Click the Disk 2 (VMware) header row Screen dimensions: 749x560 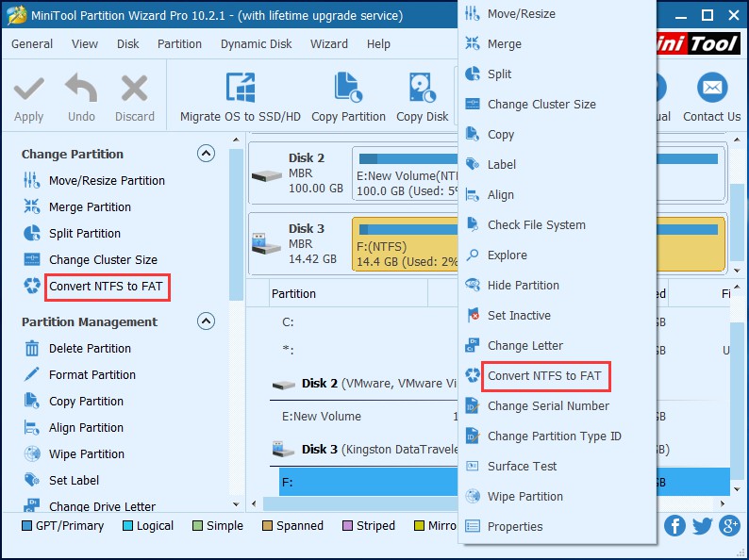(x=364, y=384)
